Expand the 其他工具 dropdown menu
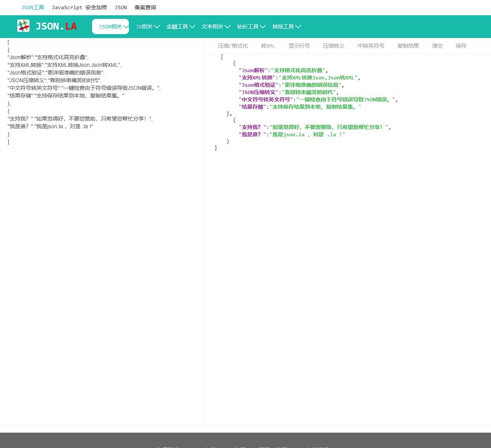491x448 pixels. (287, 26)
